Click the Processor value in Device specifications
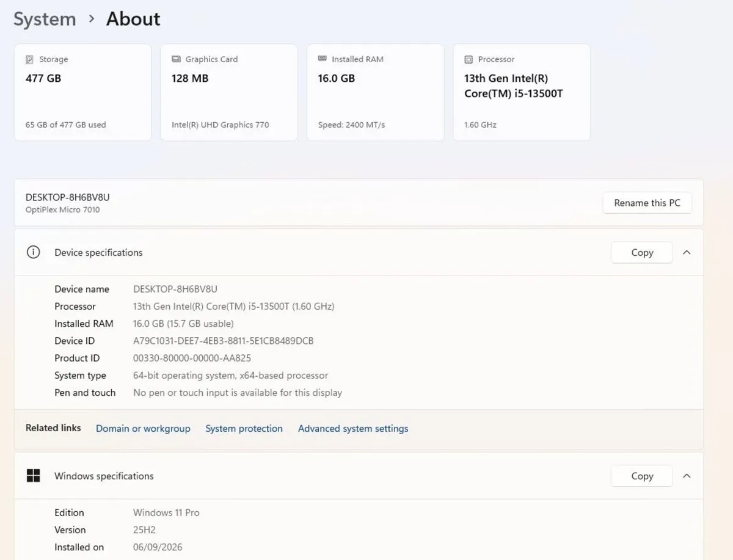The height and width of the screenshot is (560, 733). tap(234, 307)
